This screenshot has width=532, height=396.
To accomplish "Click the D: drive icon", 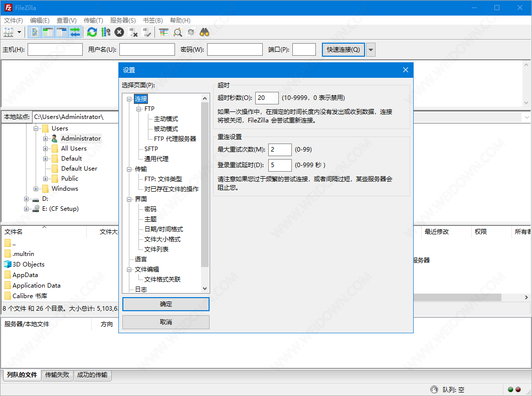I will click(x=36, y=199).
